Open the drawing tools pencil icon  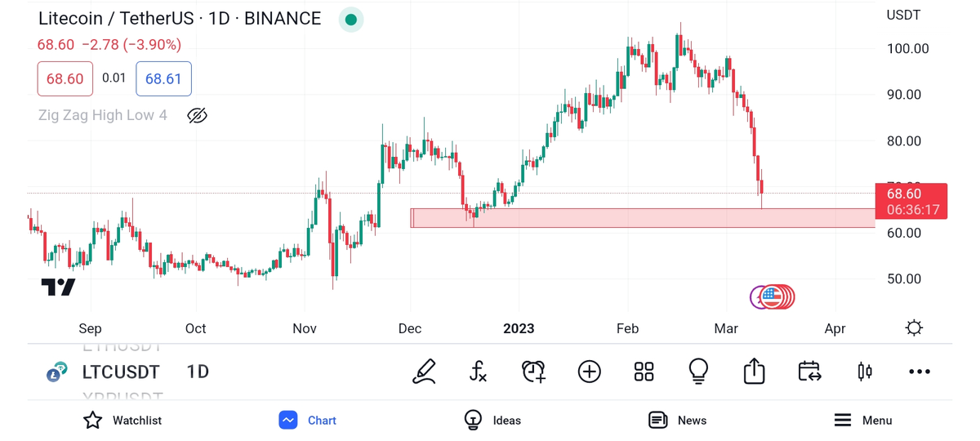[x=424, y=372]
